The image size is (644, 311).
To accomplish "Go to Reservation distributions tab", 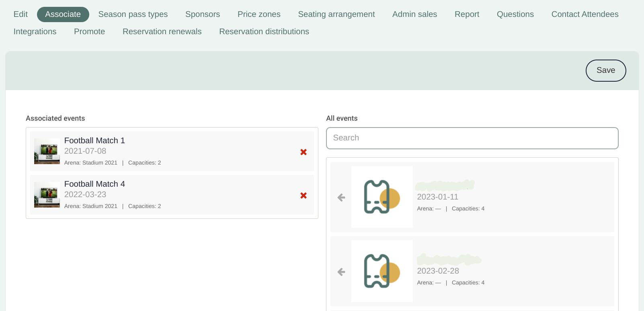I will tap(264, 31).
